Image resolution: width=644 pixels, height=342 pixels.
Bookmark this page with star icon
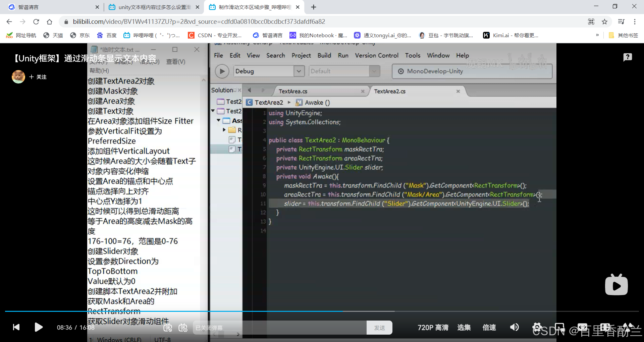click(x=604, y=22)
